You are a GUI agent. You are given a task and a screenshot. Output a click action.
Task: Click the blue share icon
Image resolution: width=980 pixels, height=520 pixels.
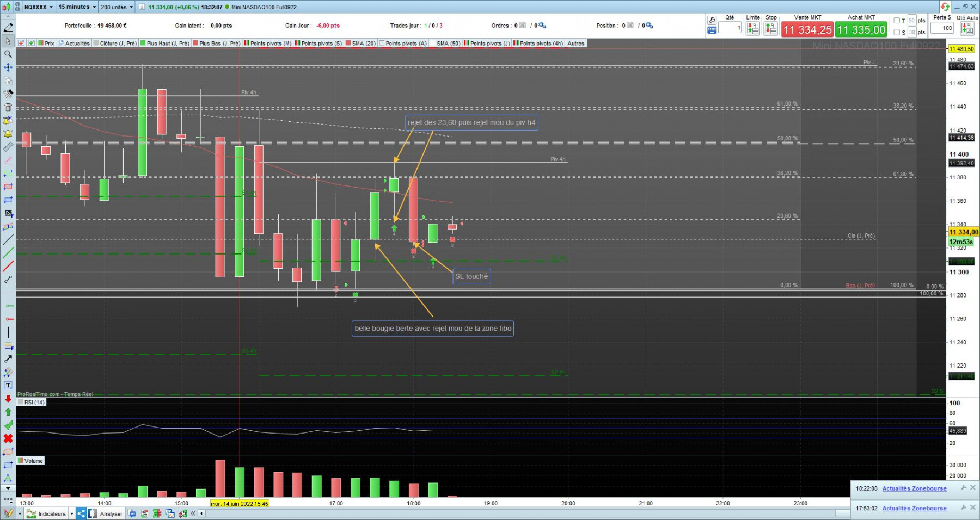click(81, 513)
